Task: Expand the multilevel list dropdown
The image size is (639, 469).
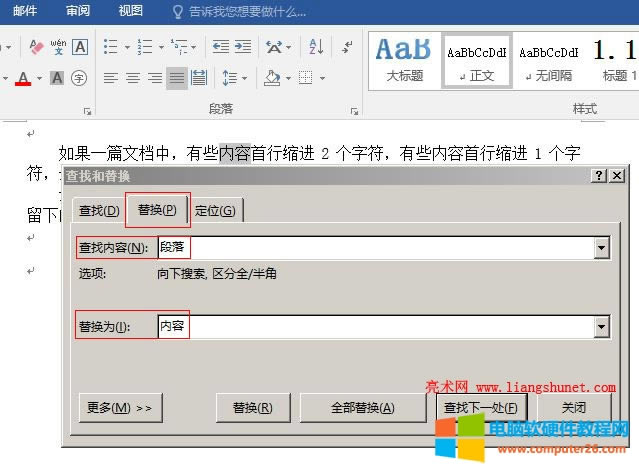Action: (x=194, y=47)
